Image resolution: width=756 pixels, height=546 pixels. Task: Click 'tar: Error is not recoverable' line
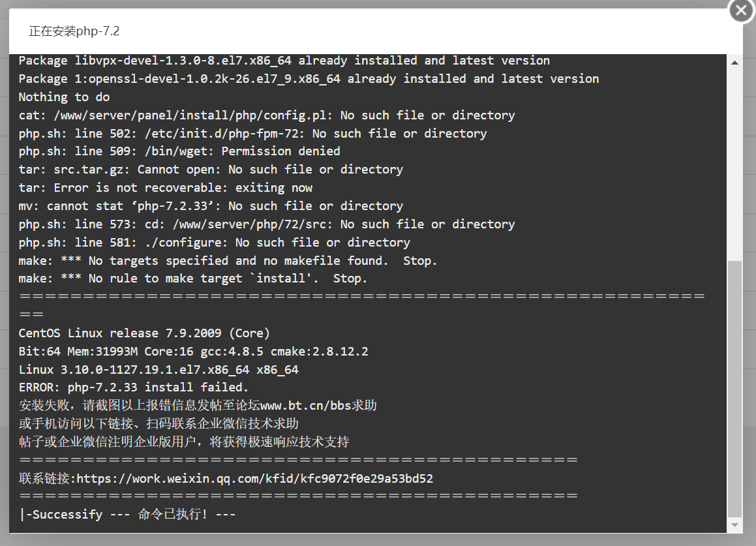pos(166,188)
